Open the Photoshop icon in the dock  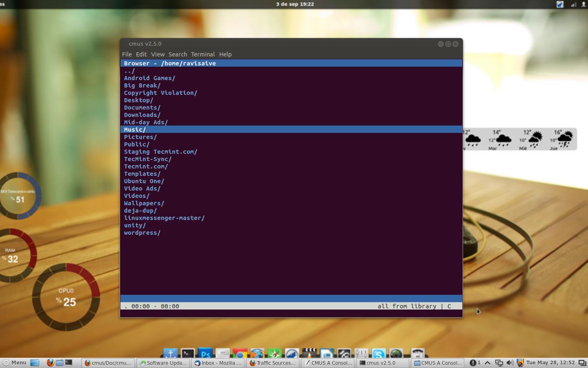pos(205,353)
